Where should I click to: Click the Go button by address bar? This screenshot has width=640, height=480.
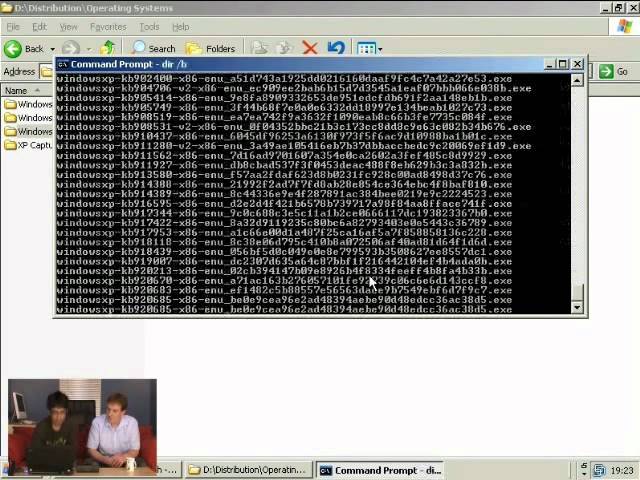coord(613,71)
